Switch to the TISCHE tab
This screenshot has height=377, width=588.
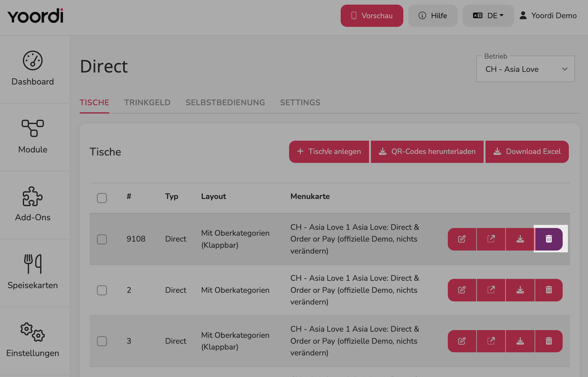(x=94, y=103)
